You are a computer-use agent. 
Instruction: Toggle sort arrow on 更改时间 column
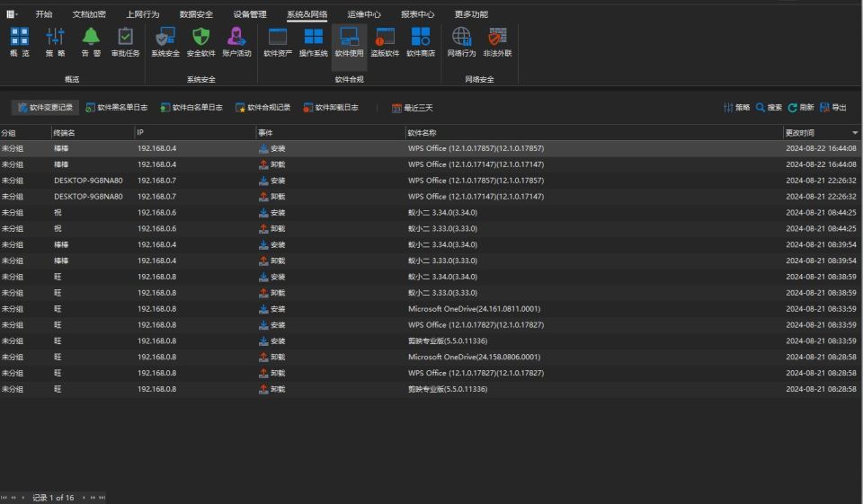[855, 133]
